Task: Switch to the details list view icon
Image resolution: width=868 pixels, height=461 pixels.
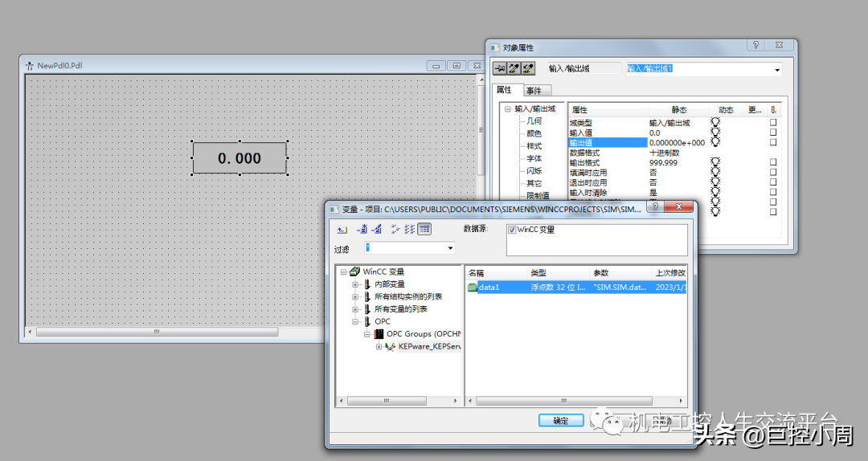Action: [x=424, y=229]
